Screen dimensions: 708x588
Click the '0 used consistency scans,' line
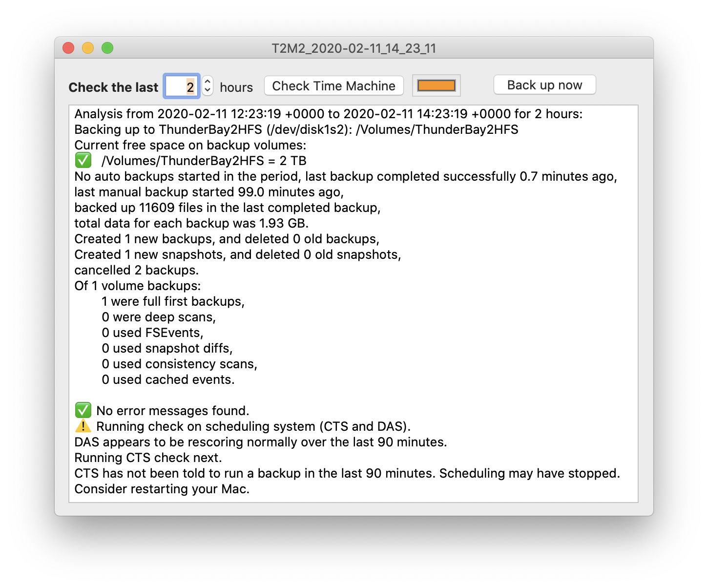(180, 364)
